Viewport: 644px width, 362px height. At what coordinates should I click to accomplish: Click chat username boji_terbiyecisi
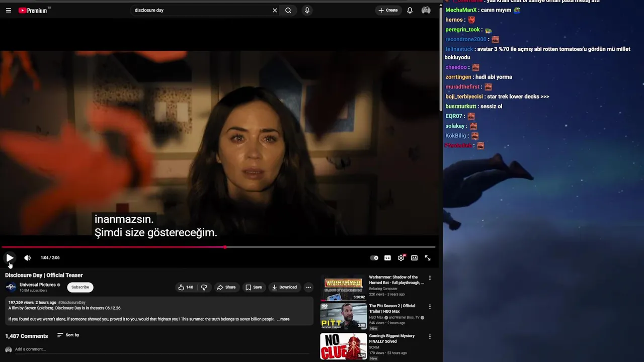(x=464, y=97)
